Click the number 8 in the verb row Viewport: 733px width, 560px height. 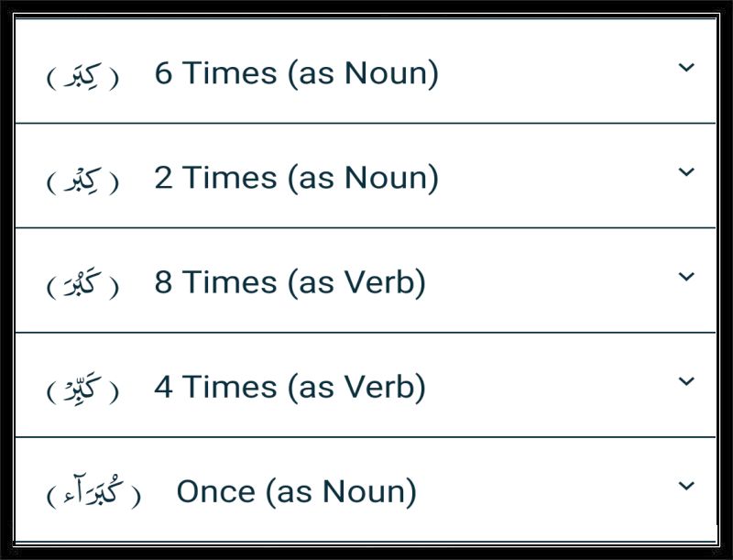click(x=163, y=283)
